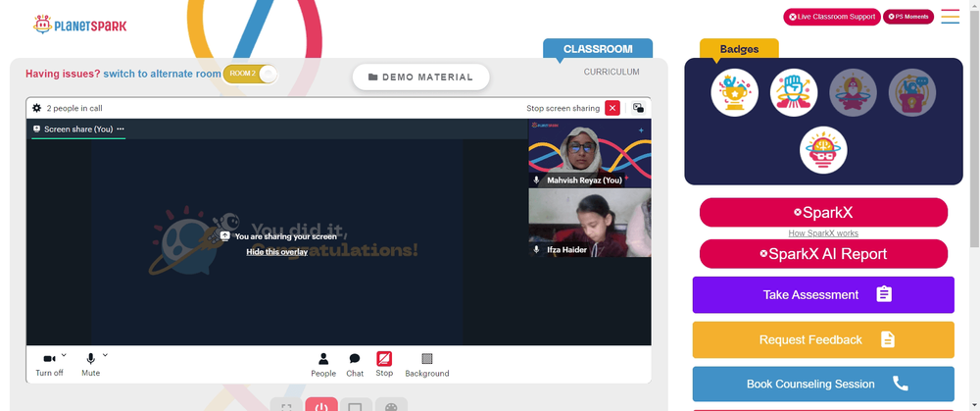
Task: Click the red stop screen sharing X
Action: [612, 108]
